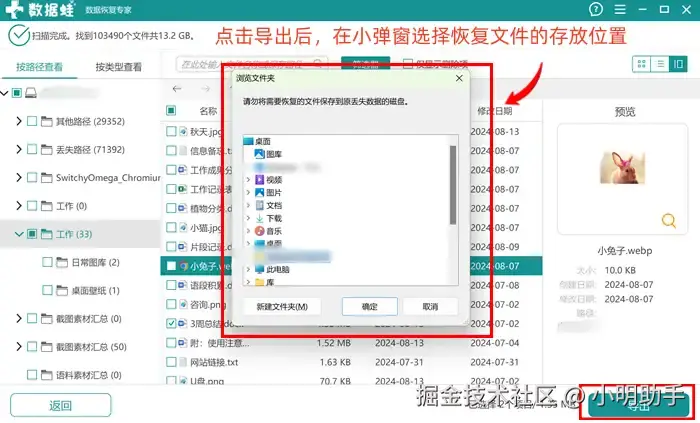
Task: Tick the 日常图库 (2) folder checkbox
Action: click(47, 262)
